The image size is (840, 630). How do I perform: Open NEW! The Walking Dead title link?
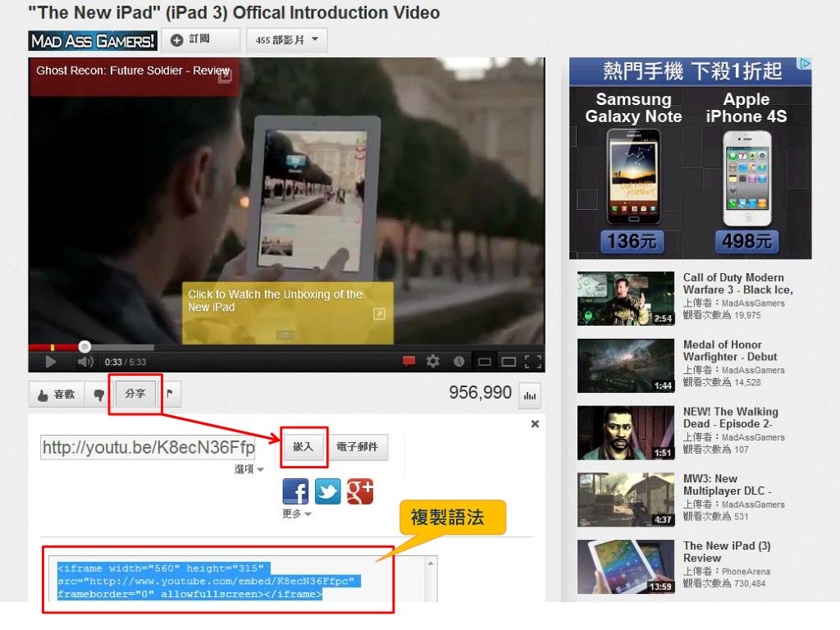click(x=731, y=418)
